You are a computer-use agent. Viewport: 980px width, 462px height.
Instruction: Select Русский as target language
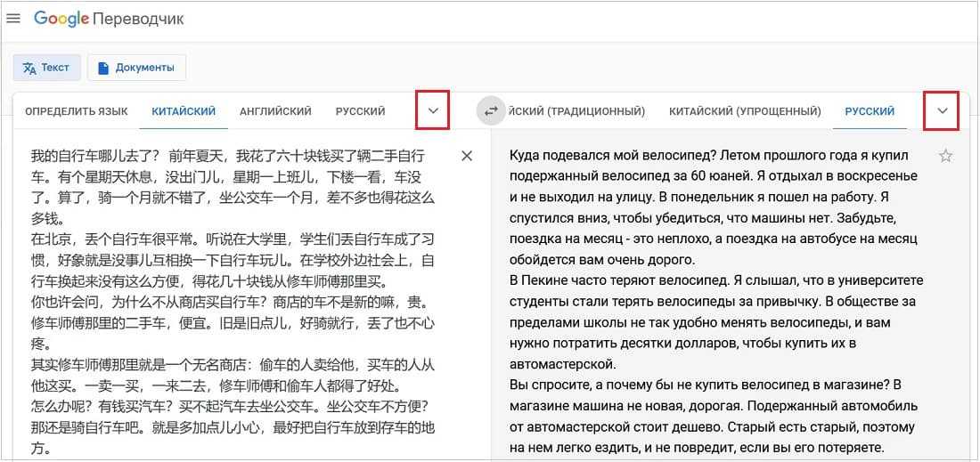pyautogui.click(x=870, y=111)
